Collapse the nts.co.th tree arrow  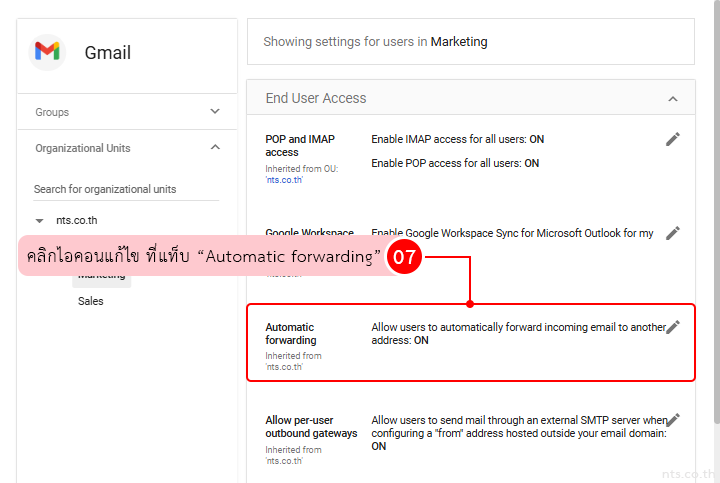(39, 221)
